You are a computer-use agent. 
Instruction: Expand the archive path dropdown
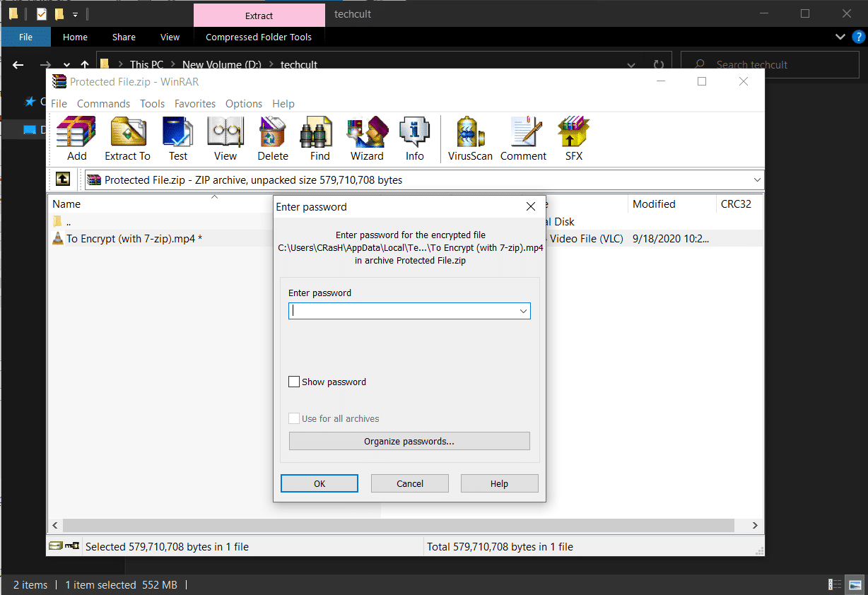756,179
